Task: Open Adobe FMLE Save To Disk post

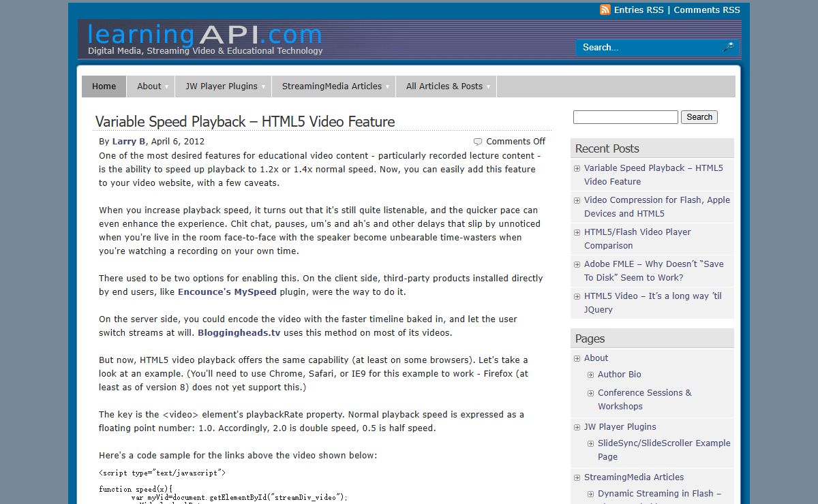Action: tap(654, 270)
